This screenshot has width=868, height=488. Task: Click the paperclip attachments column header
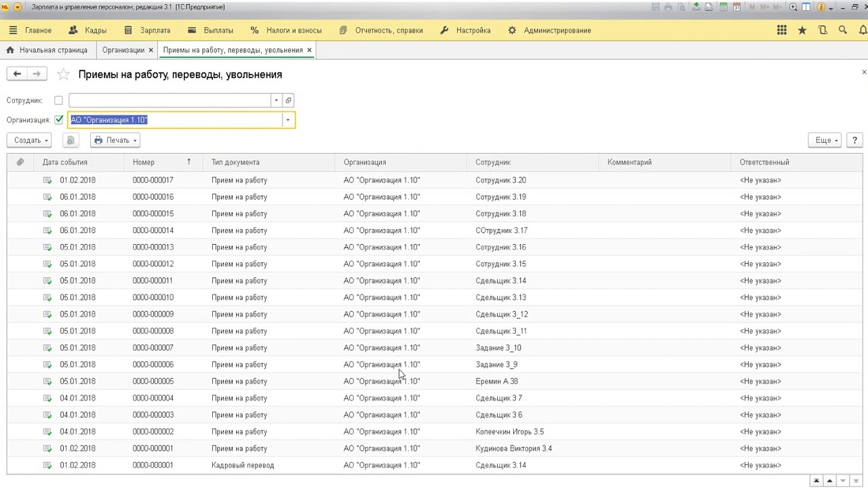20,162
